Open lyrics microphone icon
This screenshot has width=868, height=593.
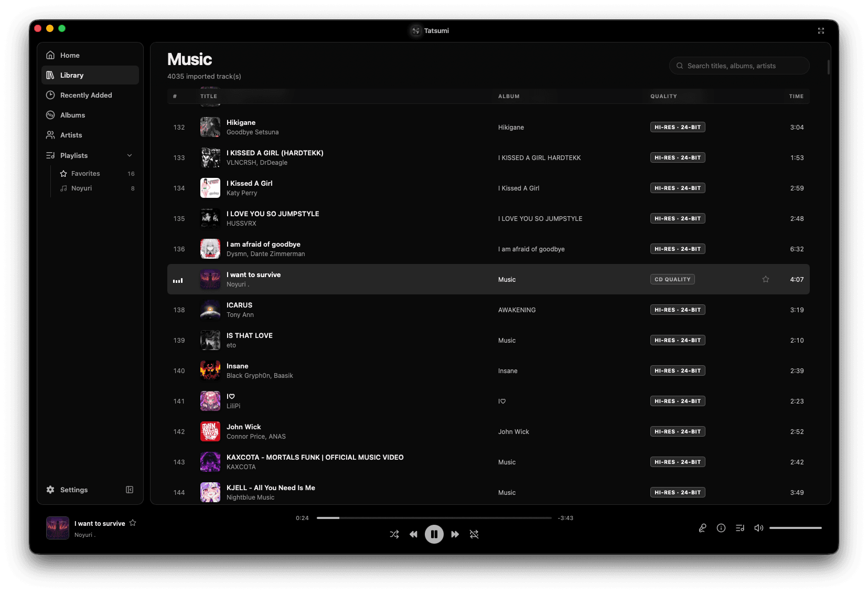702,528
